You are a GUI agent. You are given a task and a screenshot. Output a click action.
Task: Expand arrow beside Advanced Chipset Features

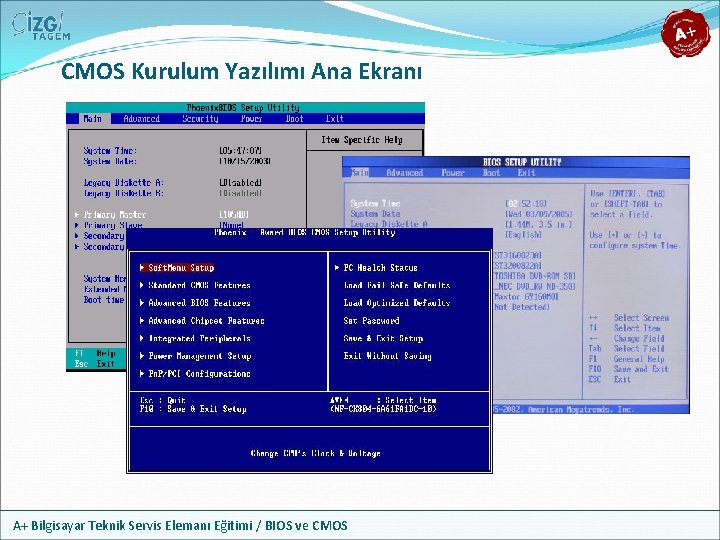142,321
